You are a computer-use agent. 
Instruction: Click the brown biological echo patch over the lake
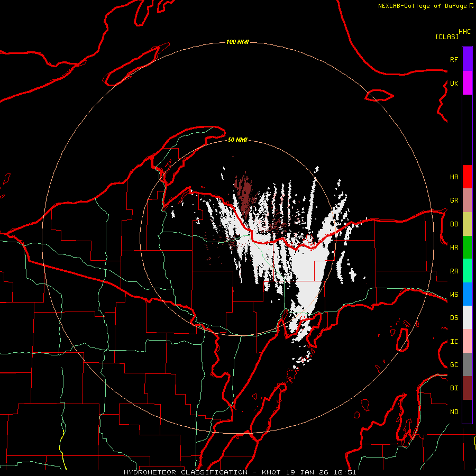[245, 194]
